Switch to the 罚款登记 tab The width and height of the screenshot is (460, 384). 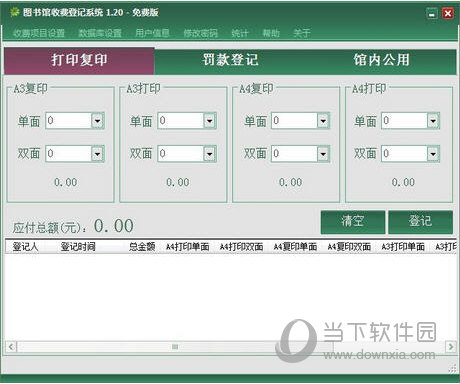230,61
